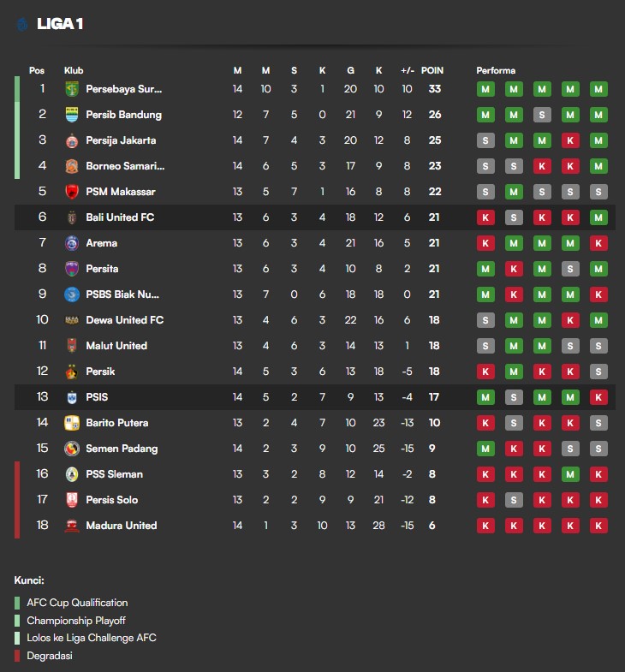Click the Klub column header
625x672 pixels.
click(74, 70)
